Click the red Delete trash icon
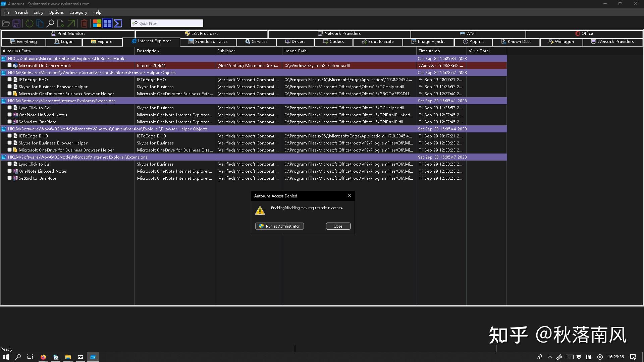Screen dimensions: 644x362 click(x=84, y=23)
